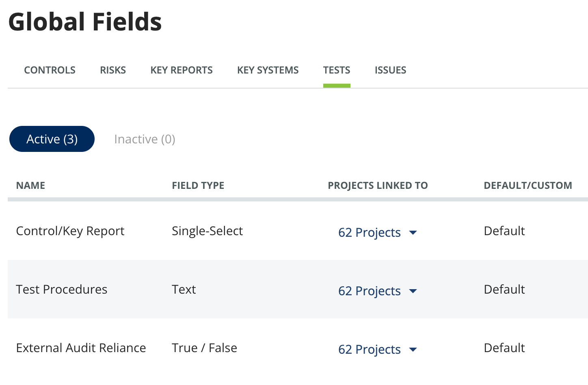The width and height of the screenshot is (588, 385).
Task: Expand projects dropdown arrow for Control/Key Report
Action: pyautogui.click(x=413, y=233)
